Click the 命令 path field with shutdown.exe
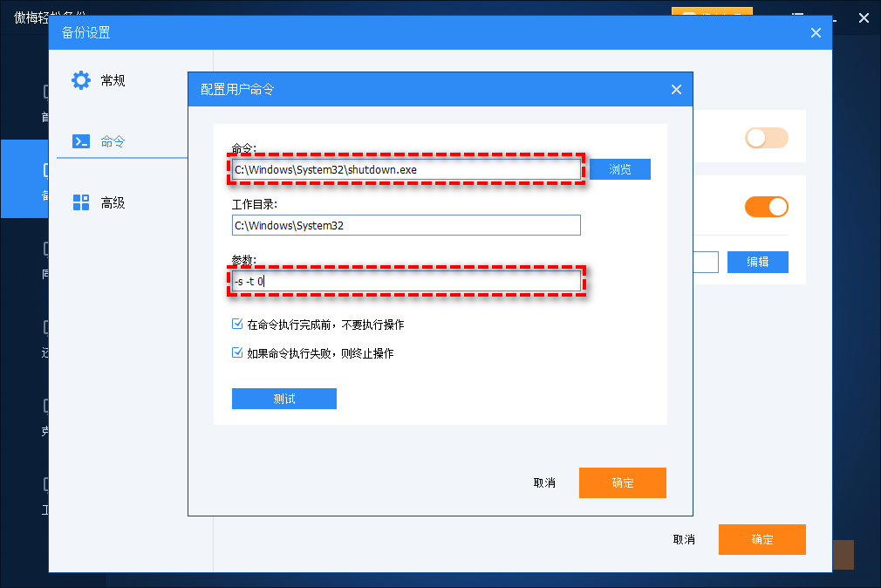Viewport: 881px width, 588px height. click(406, 169)
